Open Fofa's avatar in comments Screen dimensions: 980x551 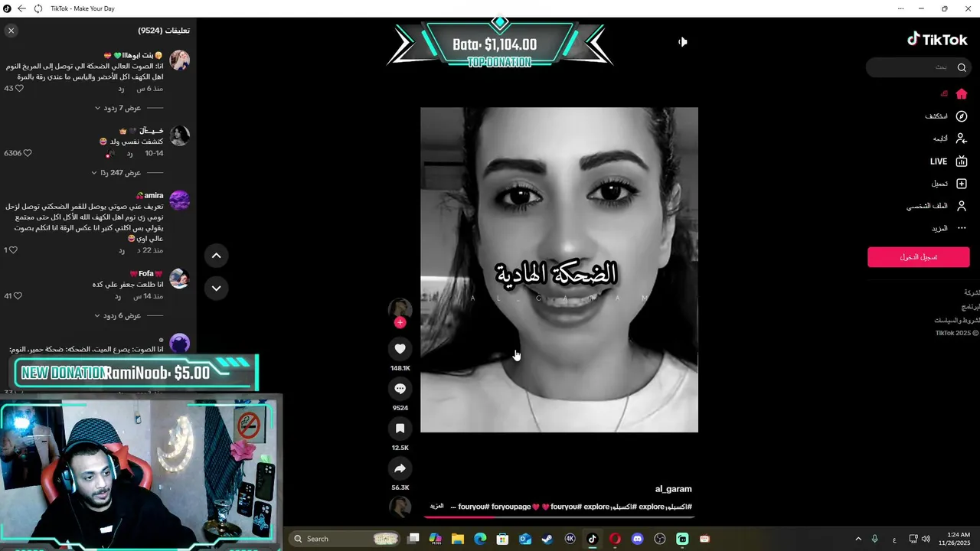tap(179, 279)
